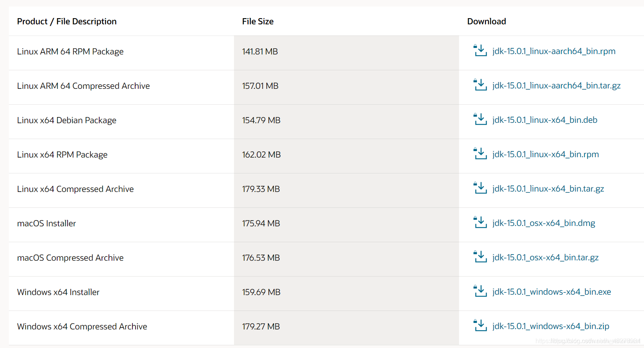Download jdk-15.0.1_windows-x64_bin.exe link
The image size is (644, 348).
pos(552,292)
